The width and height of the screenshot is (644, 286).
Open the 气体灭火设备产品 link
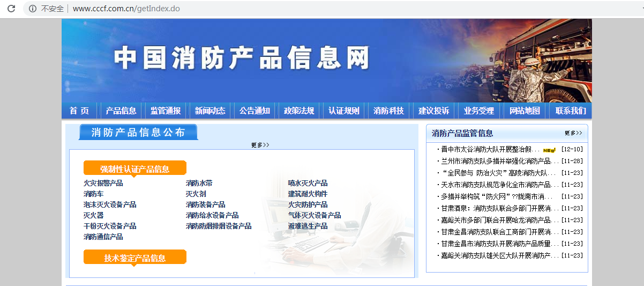tap(314, 215)
